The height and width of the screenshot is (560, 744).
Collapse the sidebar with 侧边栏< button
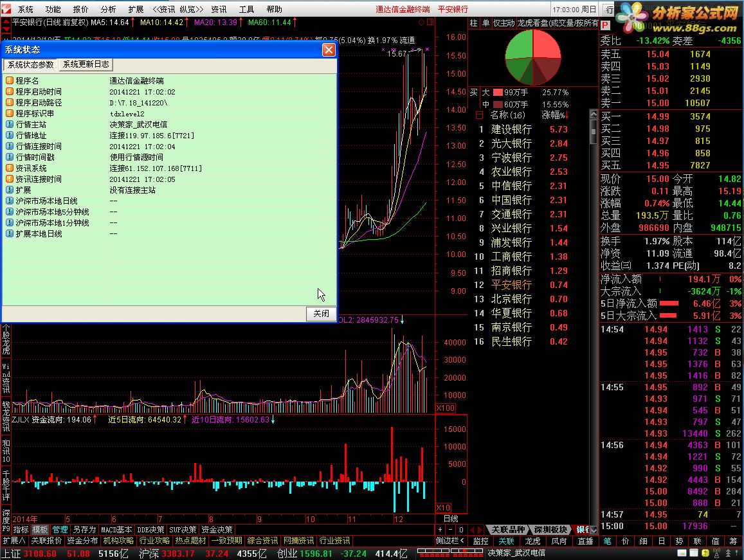(450, 541)
